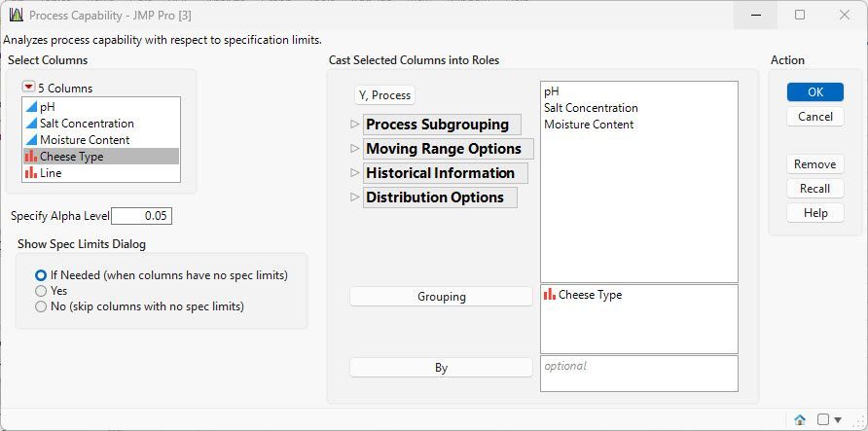Select the 'If Needed' spec limits option
The width and height of the screenshot is (868, 431).
pyautogui.click(x=41, y=275)
